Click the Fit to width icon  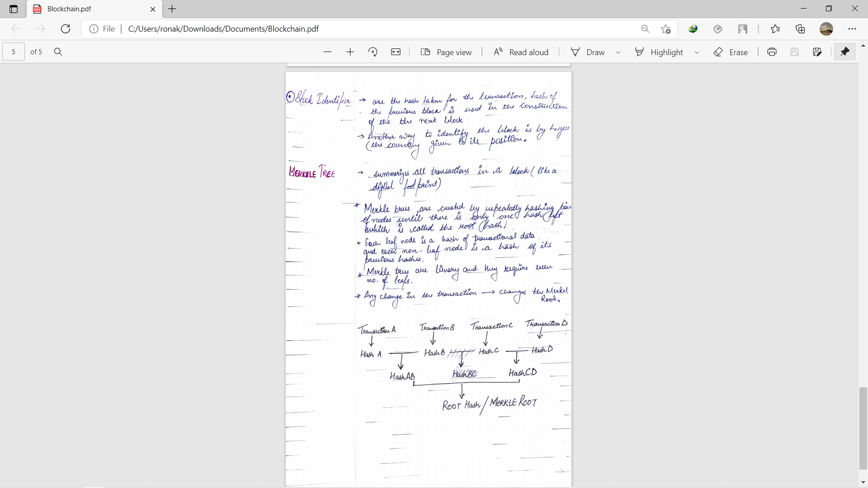pyautogui.click(x=396, y=52)
